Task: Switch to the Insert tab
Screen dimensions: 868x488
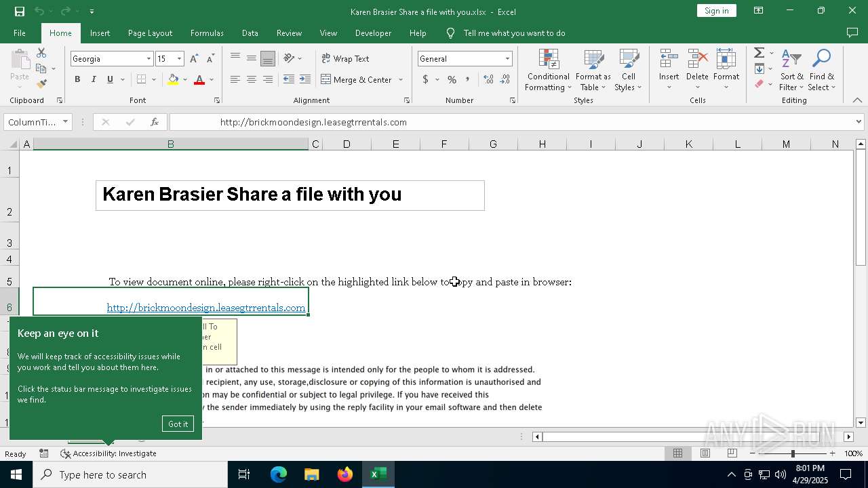Action: pos(100,33)
